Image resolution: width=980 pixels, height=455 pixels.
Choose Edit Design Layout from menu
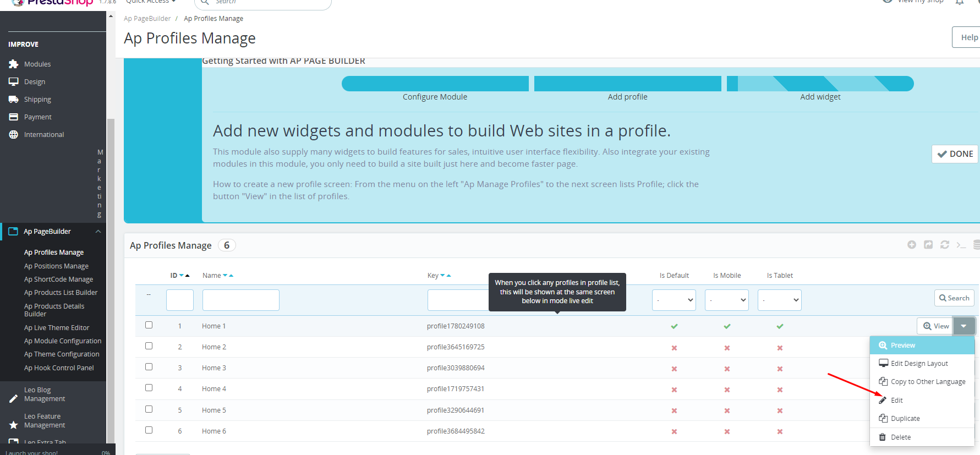click(922, 364)
